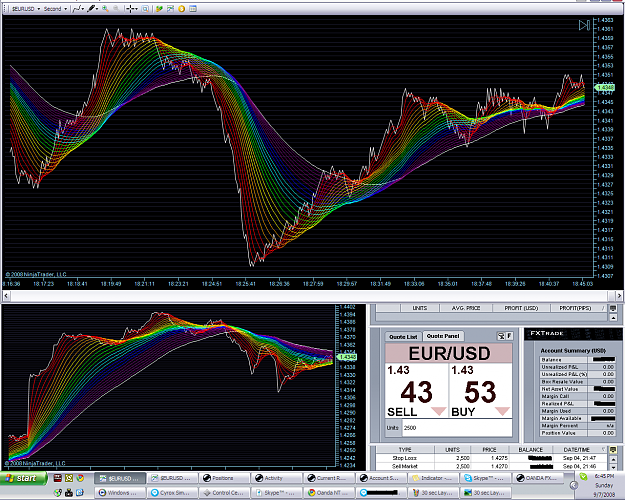Click the quote panel settings tool icon
625x500 pixels.
pyautogui.click(x=501, y=337)
